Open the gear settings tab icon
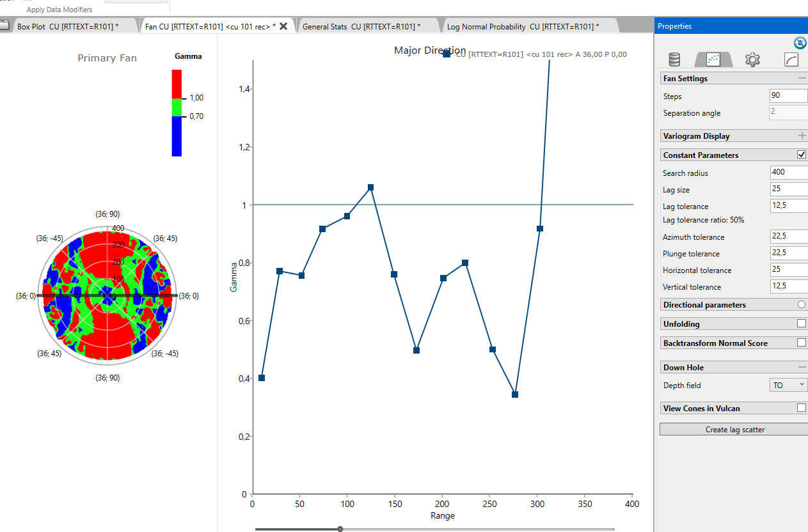 (752, 59)
